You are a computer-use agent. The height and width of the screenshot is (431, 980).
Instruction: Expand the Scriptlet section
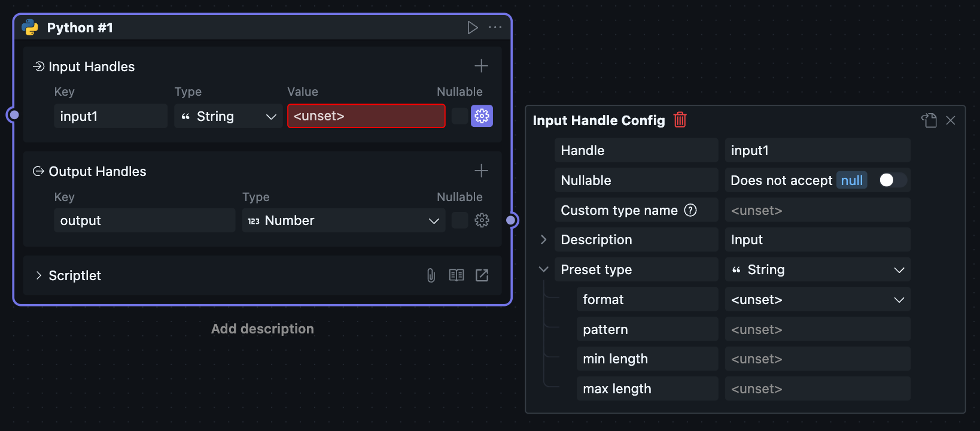39,275
